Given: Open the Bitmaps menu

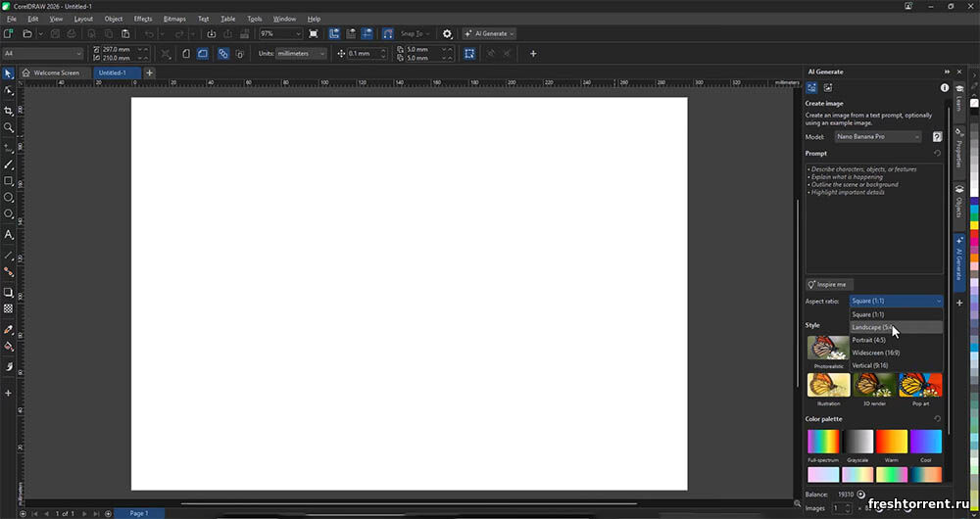Looking at the screenshot, I should tap(174, 19).
